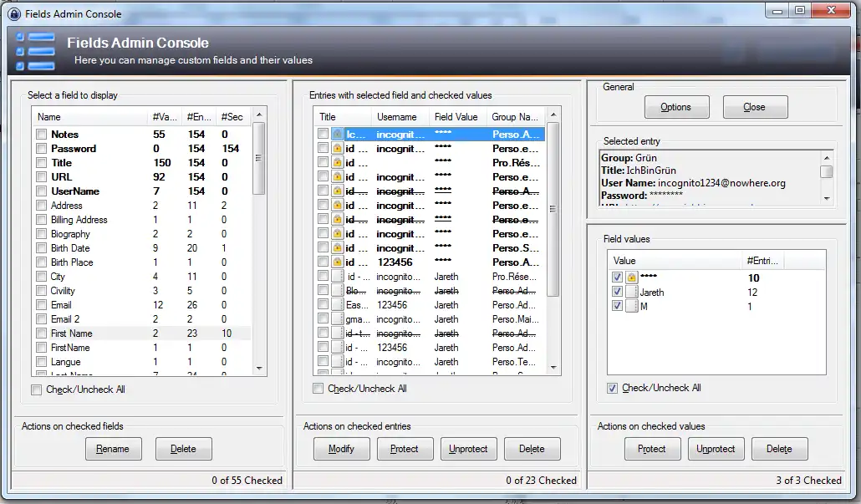Click the down arrow of the fields list scrollbar

tap(259, 369)
